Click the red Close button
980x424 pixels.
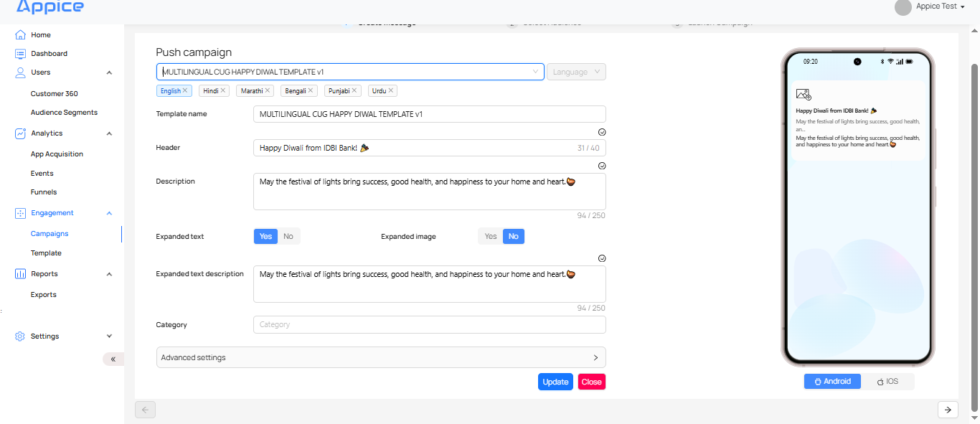click(592, 382)
